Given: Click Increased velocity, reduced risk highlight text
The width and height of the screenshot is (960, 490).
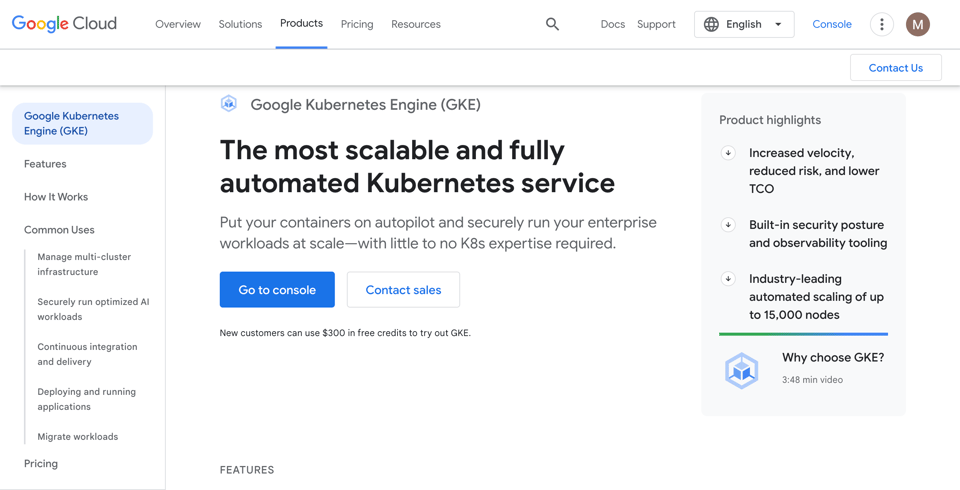Looking at the screenshot, I should pos(814,171).
